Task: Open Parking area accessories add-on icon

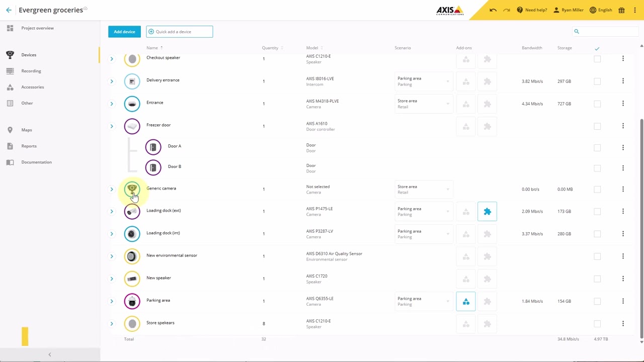Action: [x=466, y=301]
